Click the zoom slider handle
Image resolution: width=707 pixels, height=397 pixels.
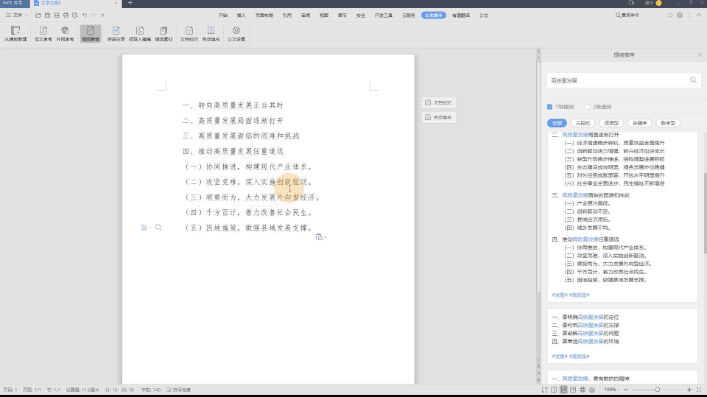pos(657,390)
